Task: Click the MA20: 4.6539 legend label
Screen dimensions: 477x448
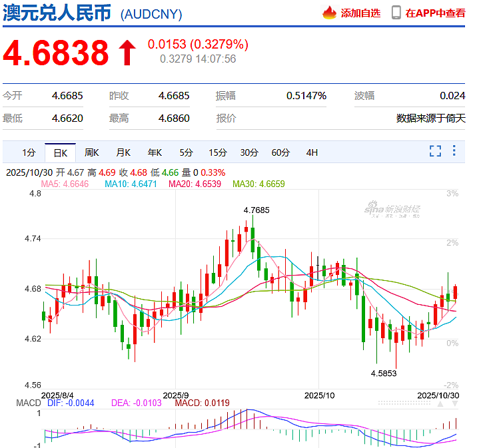Action: coord(195,184)
